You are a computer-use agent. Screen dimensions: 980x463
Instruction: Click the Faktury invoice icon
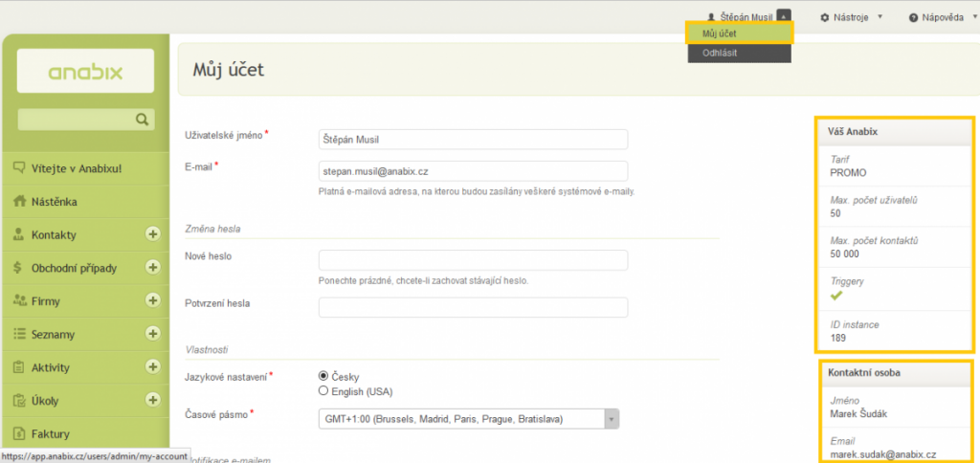click(19, 433)
